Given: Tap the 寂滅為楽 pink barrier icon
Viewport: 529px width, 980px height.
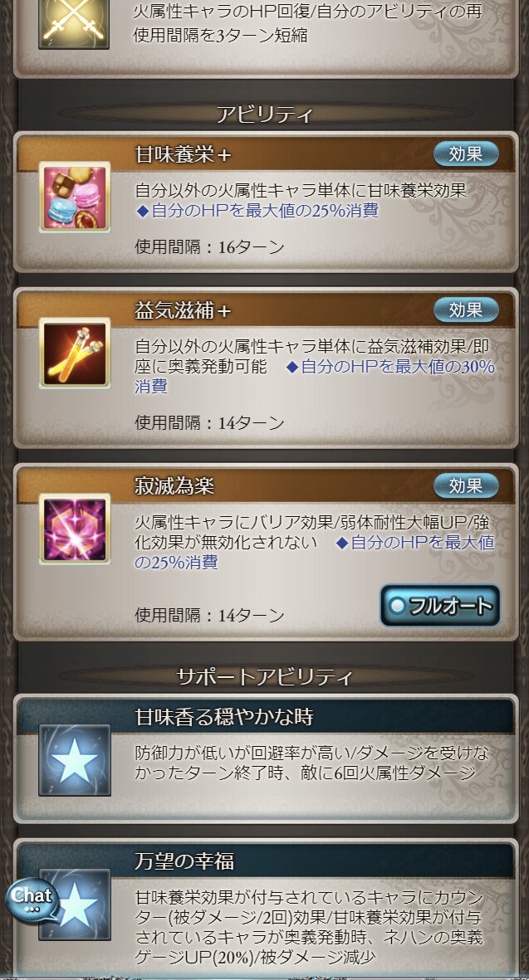Looking at the screenshot, I should point(75,529).
